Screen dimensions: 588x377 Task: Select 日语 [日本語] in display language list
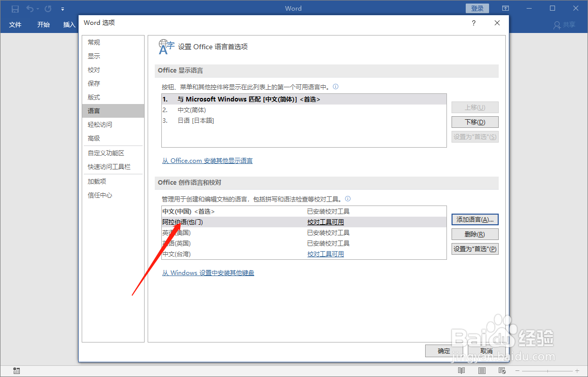click(304, 120)
